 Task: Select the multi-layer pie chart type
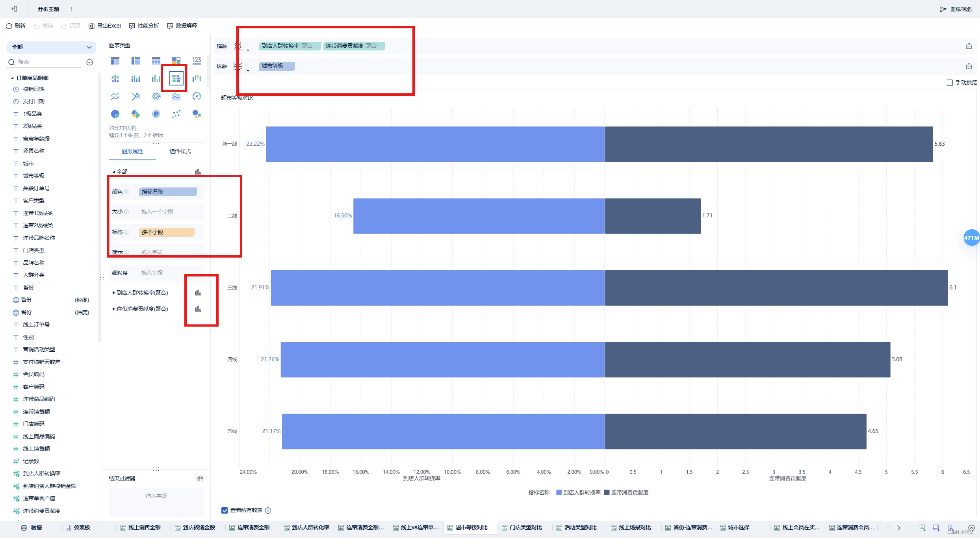pos(156,114)
